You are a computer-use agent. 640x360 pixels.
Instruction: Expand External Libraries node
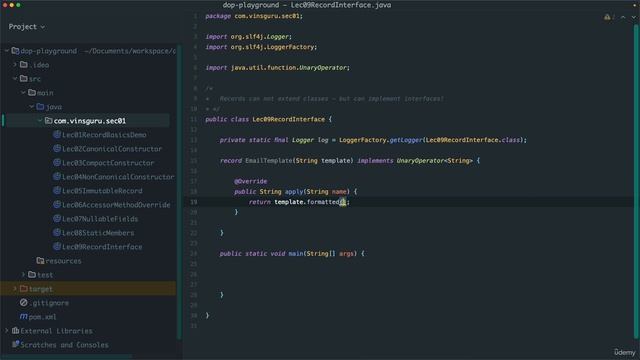[x=7, y=331]
